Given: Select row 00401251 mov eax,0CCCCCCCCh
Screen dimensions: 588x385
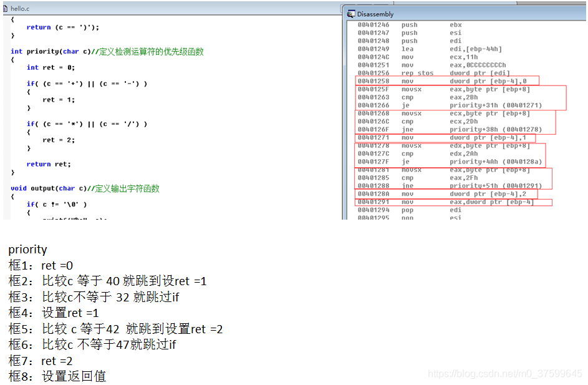Looking at the screenshot, I should [x=431, y=66].
